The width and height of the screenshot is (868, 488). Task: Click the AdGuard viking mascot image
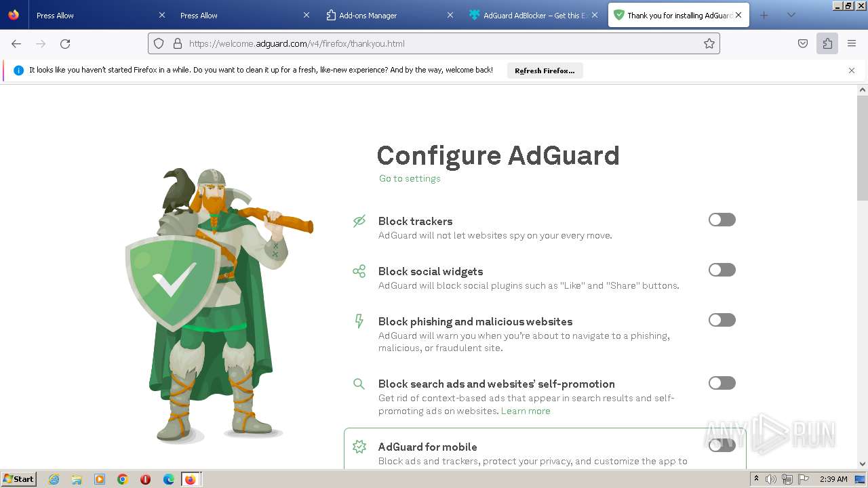click(x=219, y=306)
